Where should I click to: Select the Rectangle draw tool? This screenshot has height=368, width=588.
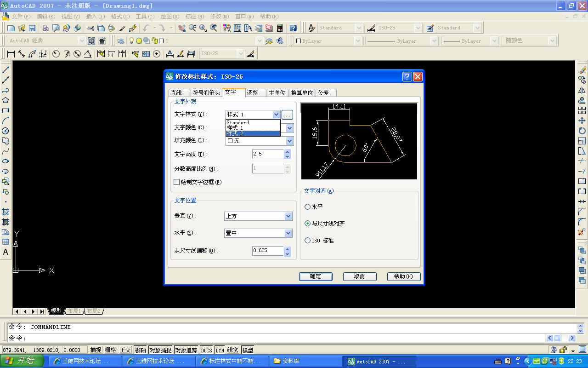click(6, 110)
